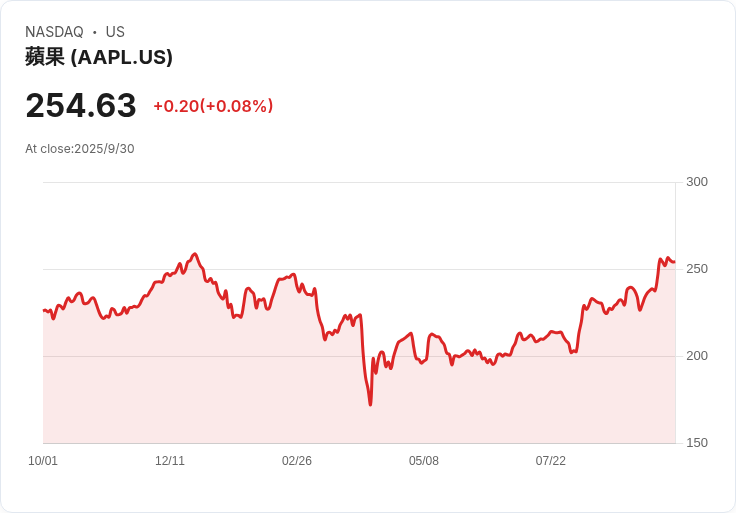The height and width of the screenshot is (513, 736).
Task: Click the US market label
Action: (x=115, y=32)
